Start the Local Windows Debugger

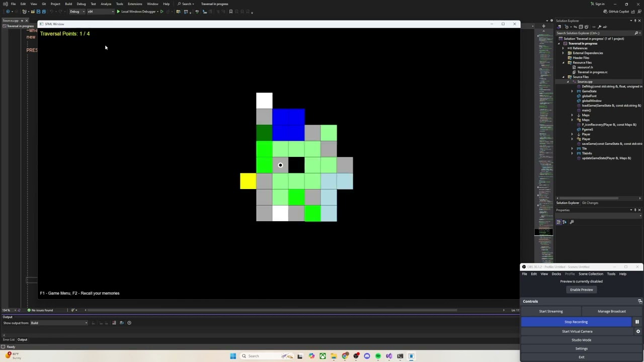pos(136,12)
